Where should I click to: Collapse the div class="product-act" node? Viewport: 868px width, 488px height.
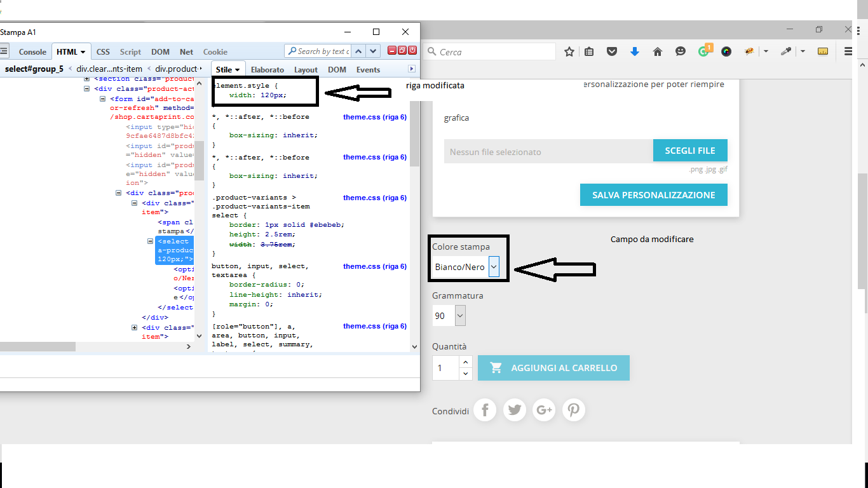tap(88, 89)
